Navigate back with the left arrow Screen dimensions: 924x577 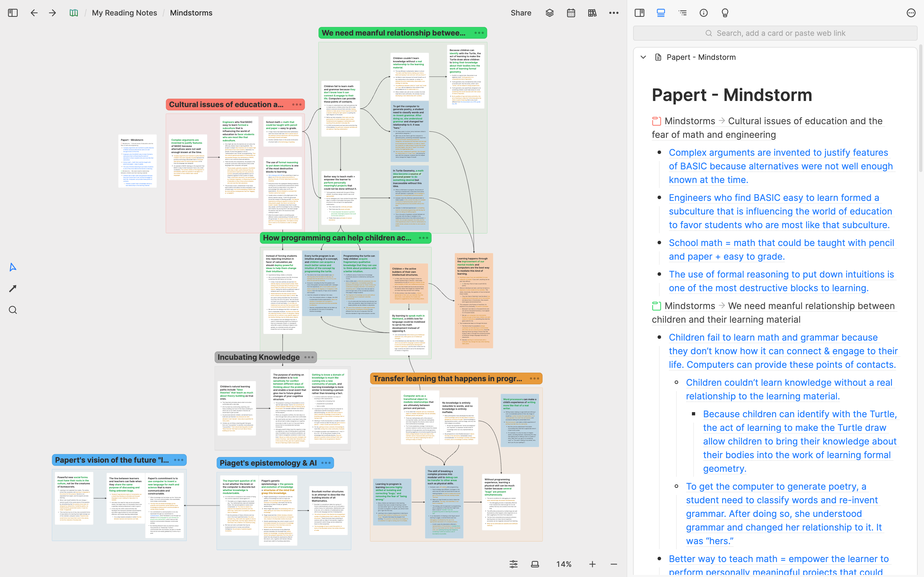(x=34, y=13)
